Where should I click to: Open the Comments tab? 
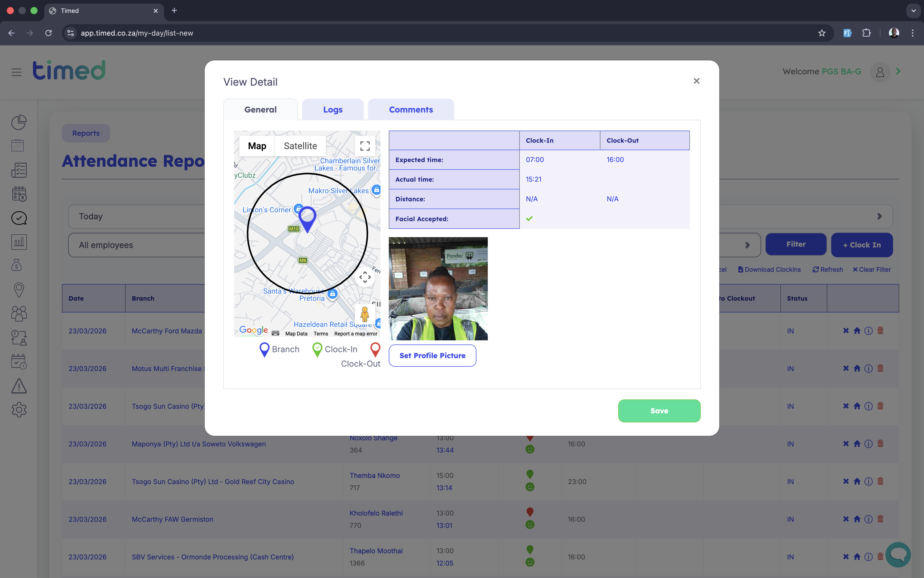pos(411,110)
